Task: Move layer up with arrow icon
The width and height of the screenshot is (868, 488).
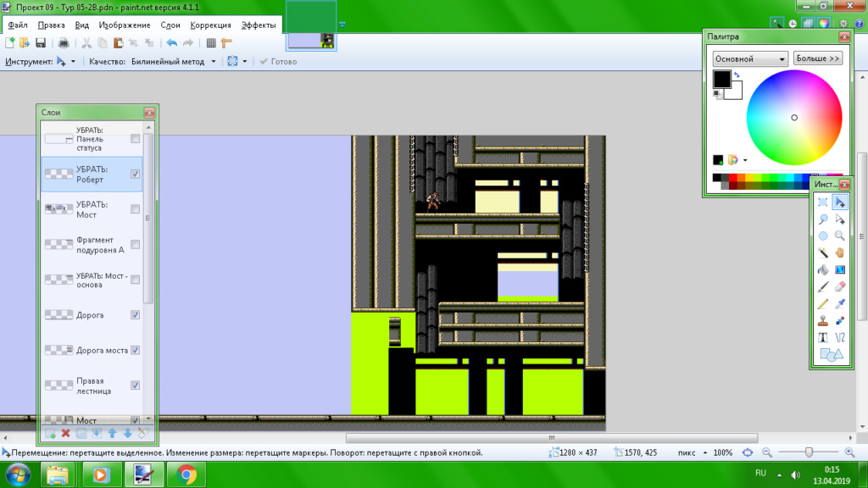Action: click(112, 433)
